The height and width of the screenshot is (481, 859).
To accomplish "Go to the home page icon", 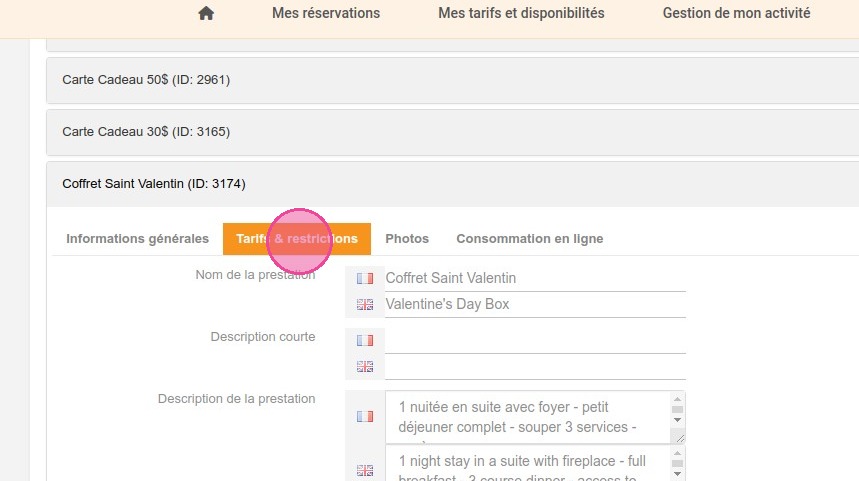I will (x=206, y=13).
